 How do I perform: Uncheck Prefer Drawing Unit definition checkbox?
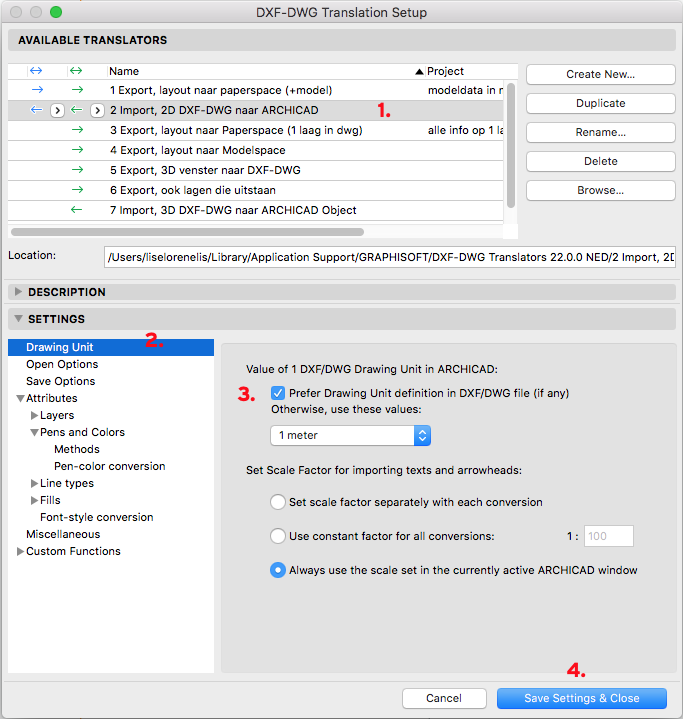tap(278, 393)
